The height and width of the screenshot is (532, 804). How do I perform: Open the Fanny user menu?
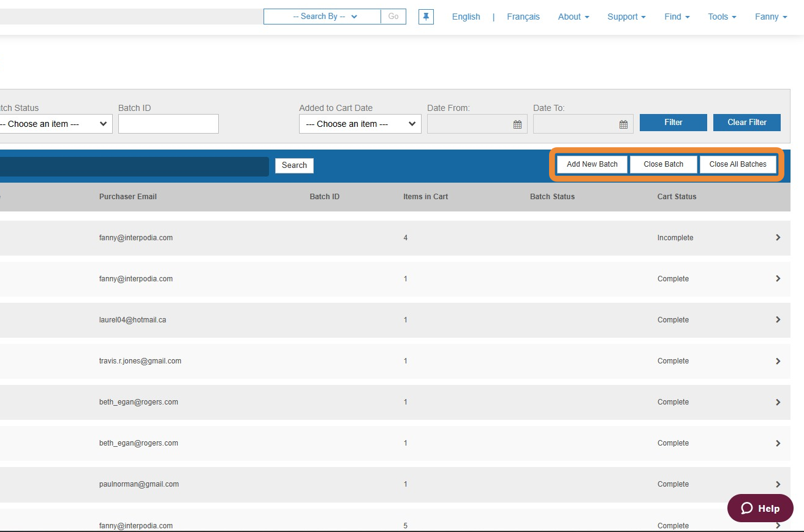pyautogui.click(x=770, y=17)
